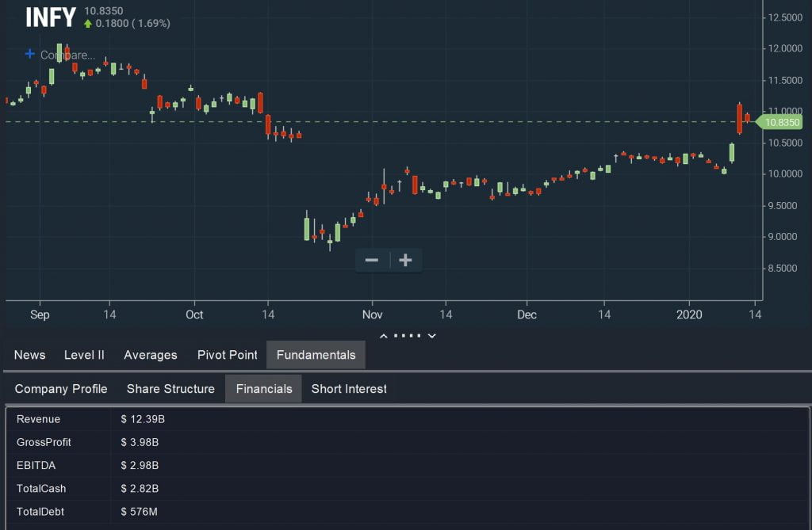Click the Revenue row in the financials table
Screen dimensions: 812x530
coord(408,419)
